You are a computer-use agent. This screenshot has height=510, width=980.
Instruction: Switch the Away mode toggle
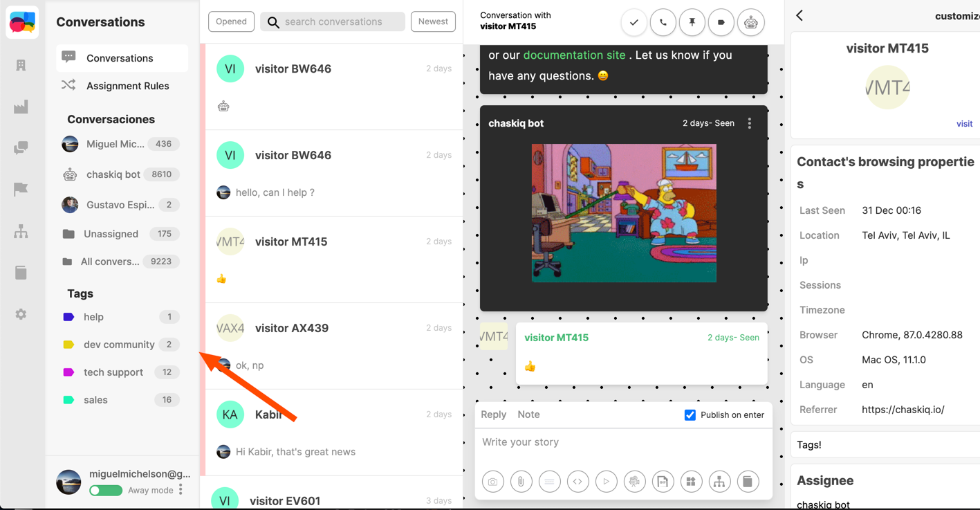click(105, 490)
